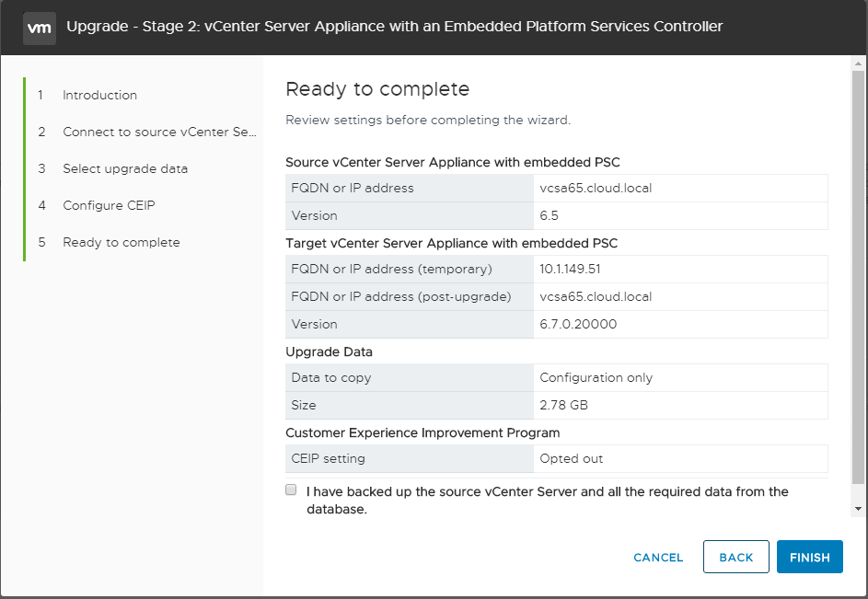868x599 pixels.
Task: Click the scrollbar down arrow
Action: tap(858, 509)
